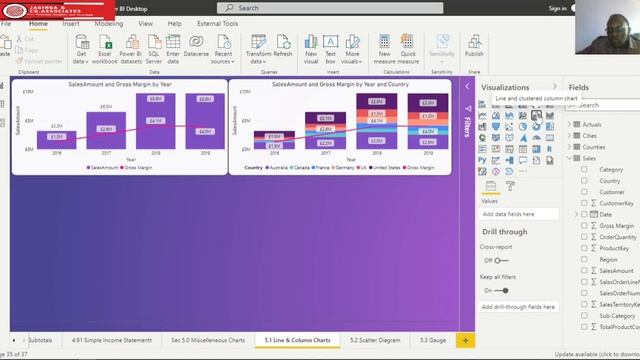
Task: Select the Q&A visual
Action: pos(522,160)
